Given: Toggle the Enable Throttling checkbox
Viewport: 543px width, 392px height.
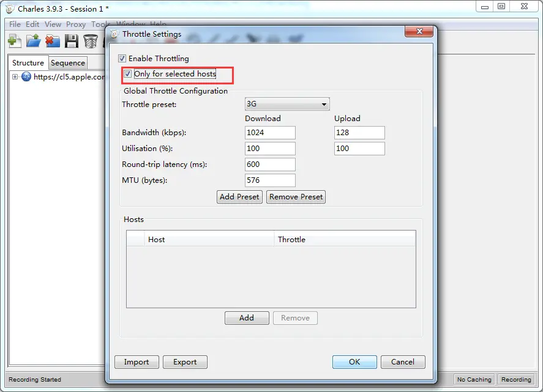Looking at the screenshot, I should 122,59.
